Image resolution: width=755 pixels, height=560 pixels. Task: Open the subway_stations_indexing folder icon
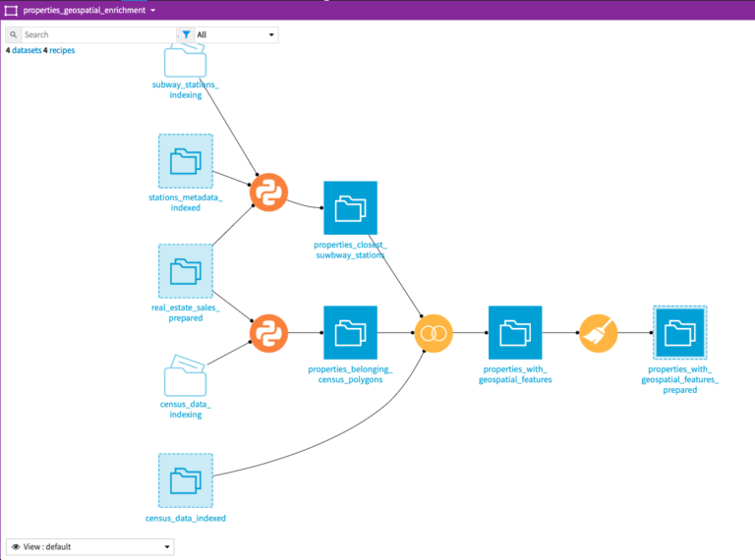click(x=186, y=61)
